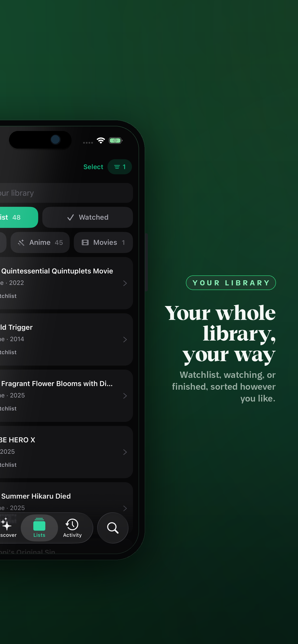Filter by the Movies chip
Screen dimensions: 298x644
point(103,242)
